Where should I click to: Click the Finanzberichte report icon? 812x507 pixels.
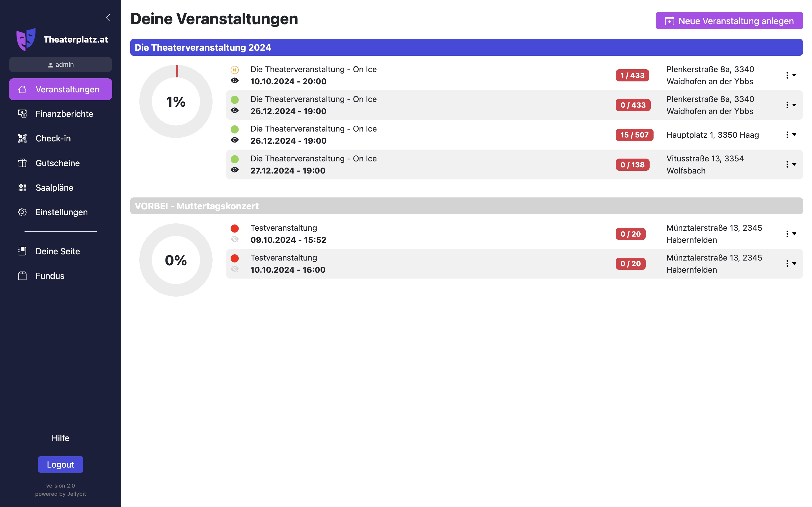(22, 114)
